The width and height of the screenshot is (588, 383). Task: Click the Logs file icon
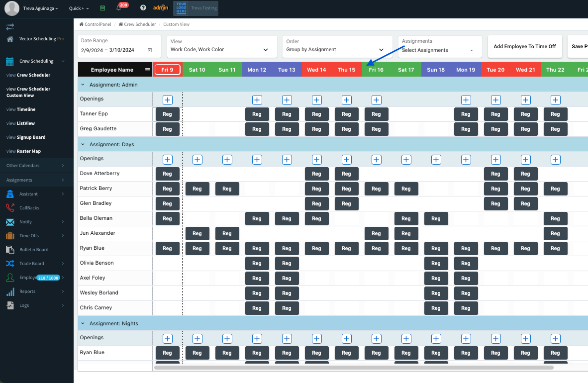[10, 305]
